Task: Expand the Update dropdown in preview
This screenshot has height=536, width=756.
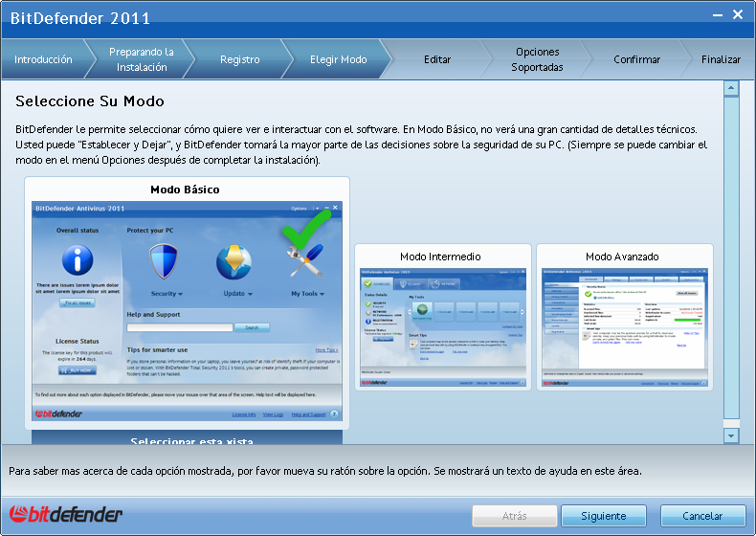Action: (237, 293)
